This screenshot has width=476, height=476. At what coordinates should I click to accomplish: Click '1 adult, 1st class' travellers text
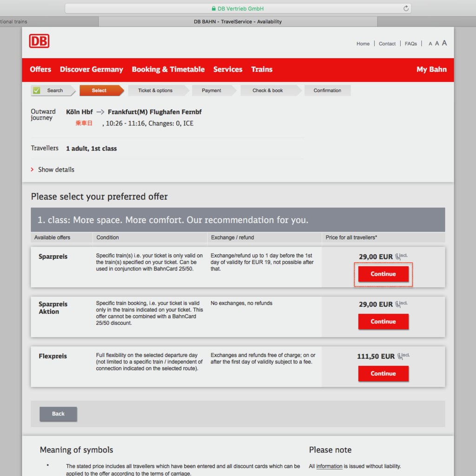[92, 148]
